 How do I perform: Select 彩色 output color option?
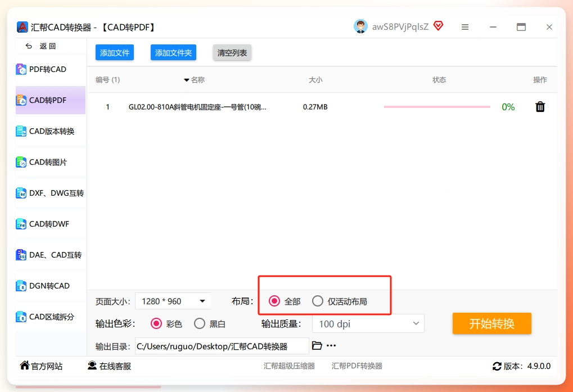pos(156,323)
